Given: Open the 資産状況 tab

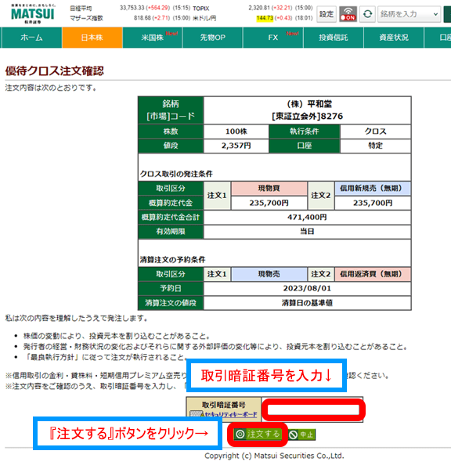Looking at the screenshot, I should (394, 38).
